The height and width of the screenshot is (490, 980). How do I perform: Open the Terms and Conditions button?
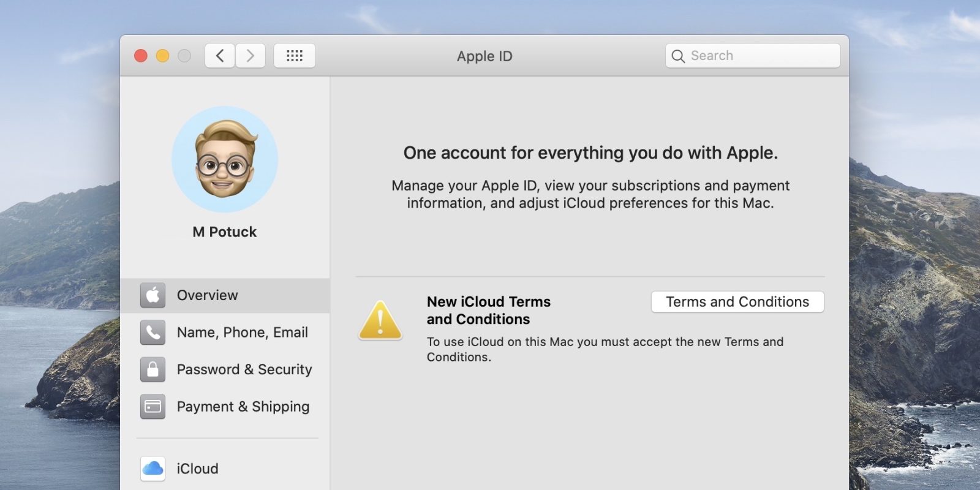[x=737, y=302]
